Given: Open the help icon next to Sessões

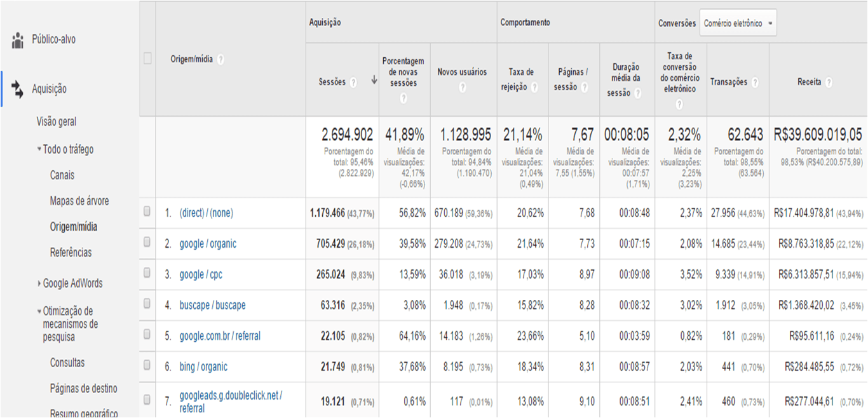Looking at the screenshot, I should click(353, 82).
